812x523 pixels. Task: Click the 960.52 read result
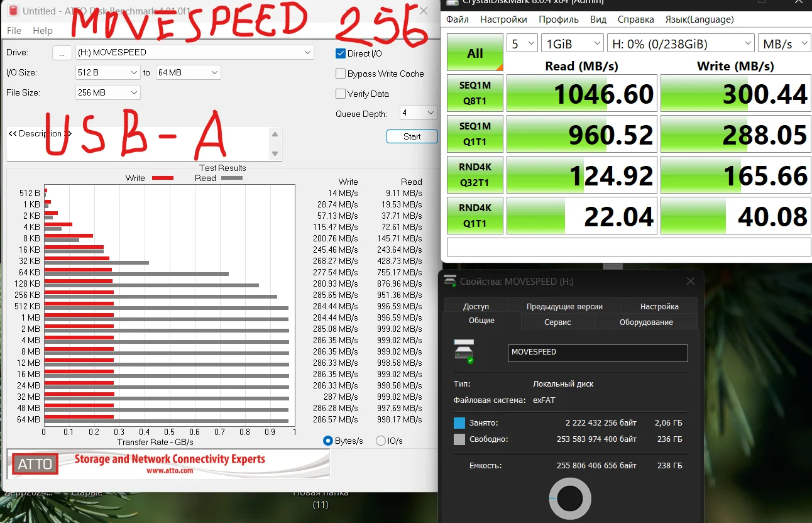point(582,135)
